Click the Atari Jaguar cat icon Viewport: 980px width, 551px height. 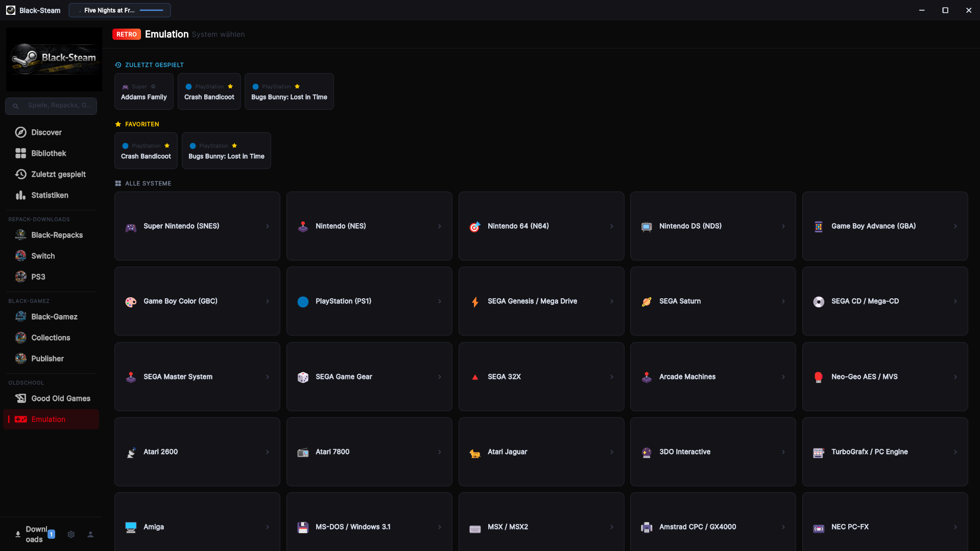point(475,453)
